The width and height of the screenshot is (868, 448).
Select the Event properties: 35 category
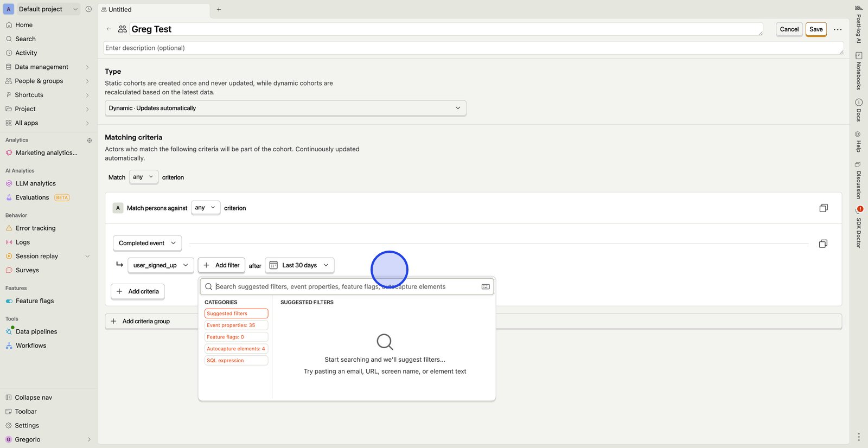pos(236,325)
